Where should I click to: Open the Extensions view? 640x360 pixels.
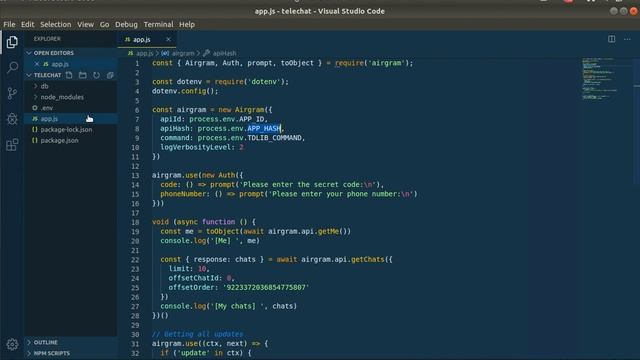pos(12,144)
